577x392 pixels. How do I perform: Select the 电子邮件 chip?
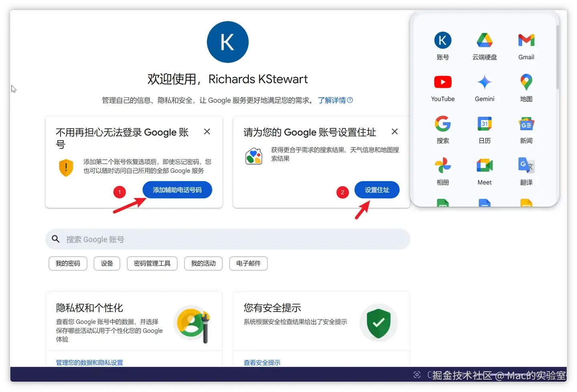tap(248, 263)
